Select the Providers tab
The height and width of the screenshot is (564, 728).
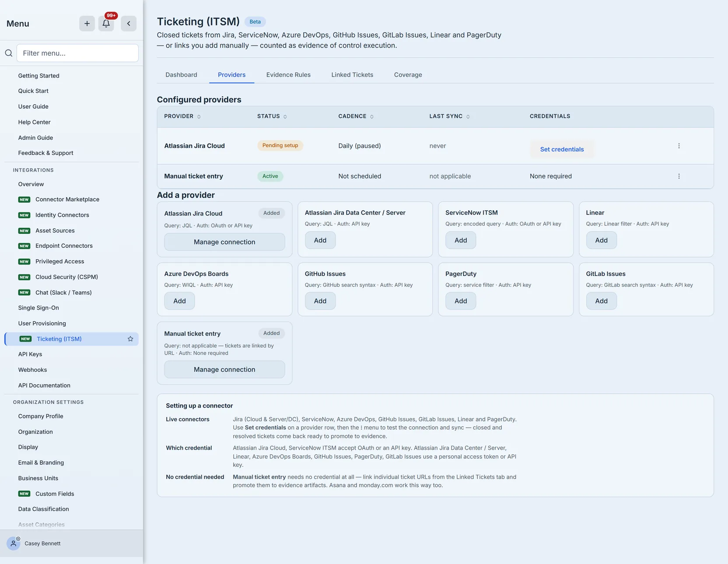pyautogui.click(x=232, y=75)
